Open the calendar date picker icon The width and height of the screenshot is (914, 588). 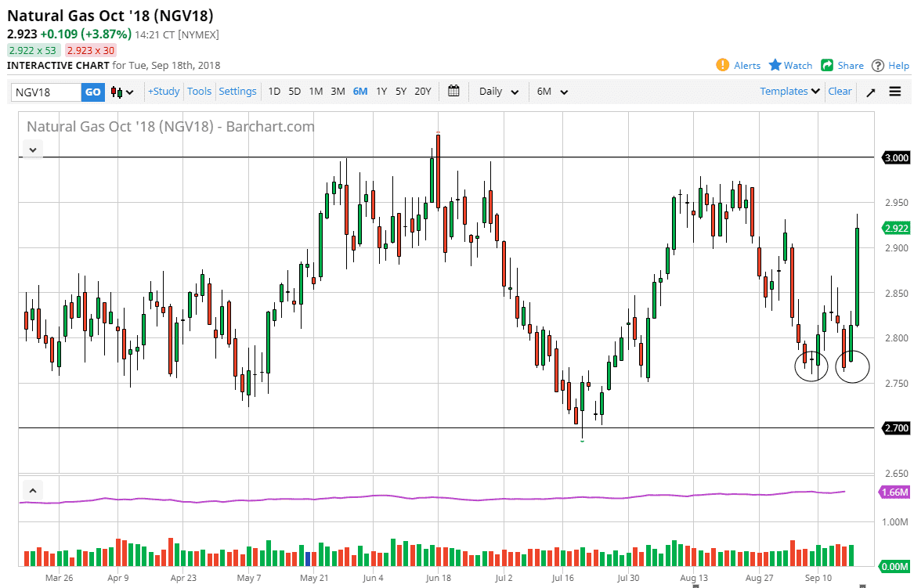[x=453, y=91]
